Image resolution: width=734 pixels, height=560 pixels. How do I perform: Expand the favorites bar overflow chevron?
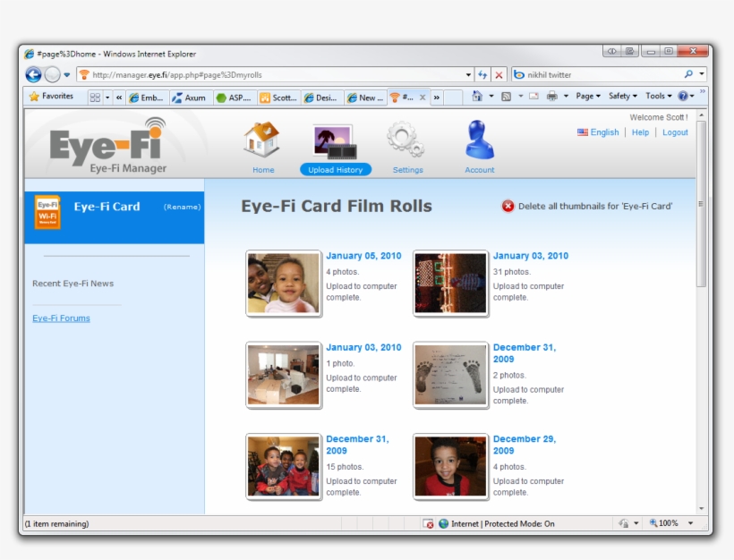point(121,97)
